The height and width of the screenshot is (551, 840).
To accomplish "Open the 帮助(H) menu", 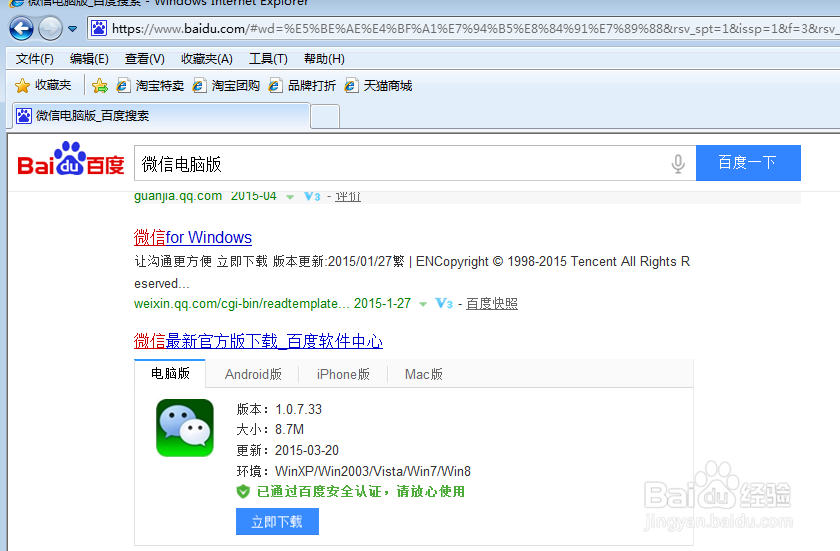I will (x=324, y=59).
